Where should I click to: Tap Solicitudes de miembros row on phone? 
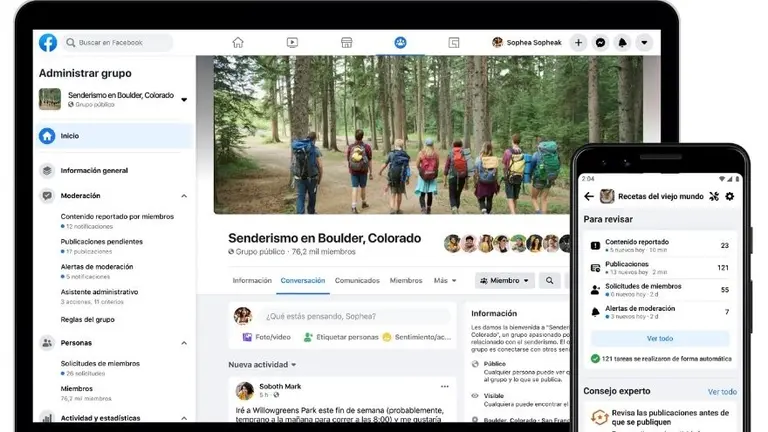pos(660,289)
